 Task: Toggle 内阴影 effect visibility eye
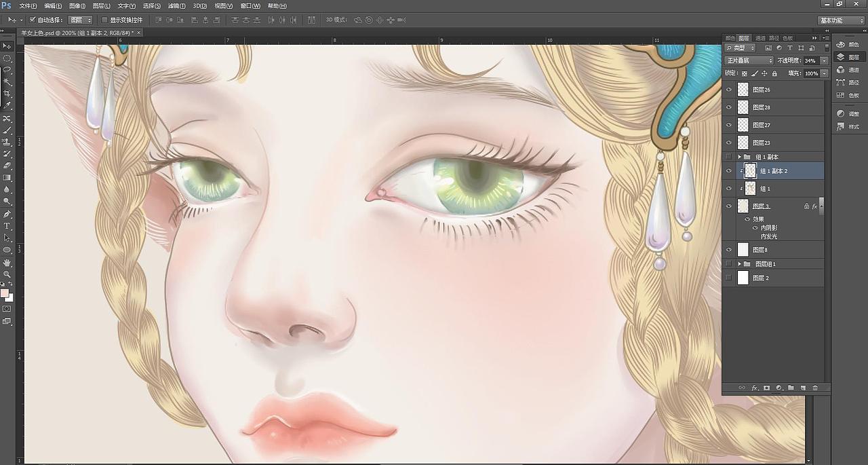tap(755, 228)
